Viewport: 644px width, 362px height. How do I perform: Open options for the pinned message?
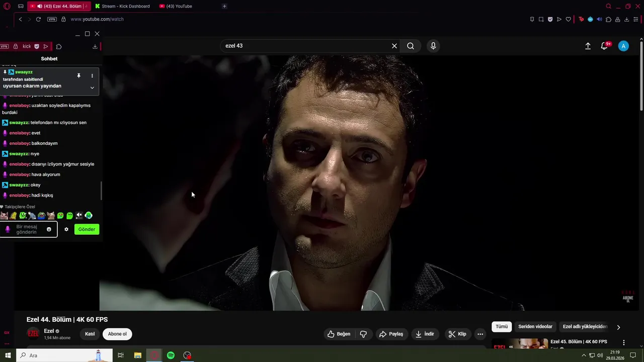(x=92, y=75)
